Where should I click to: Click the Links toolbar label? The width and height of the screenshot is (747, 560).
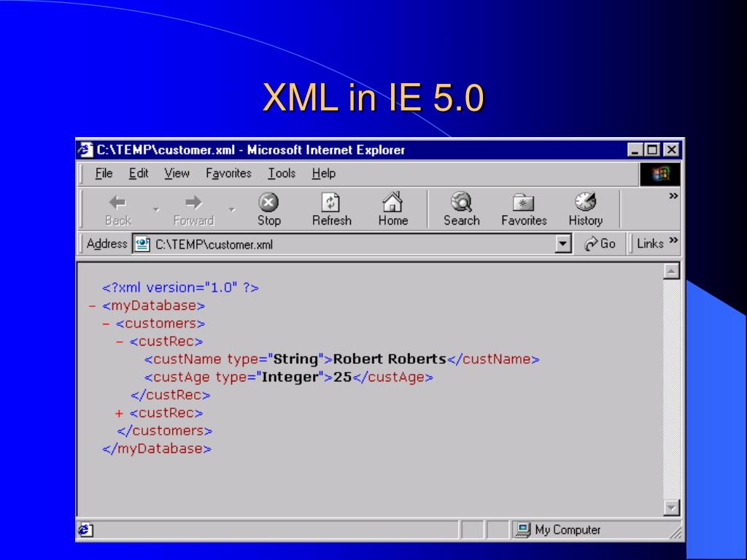pos(650,244)
